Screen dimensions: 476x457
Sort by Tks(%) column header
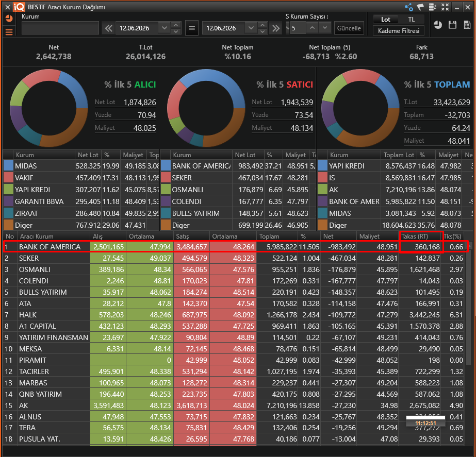click(453, 236)
